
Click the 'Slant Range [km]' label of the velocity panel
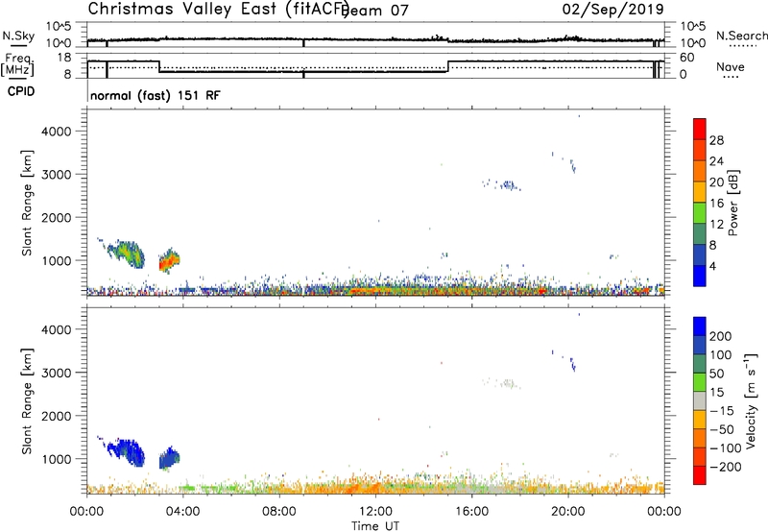pos(27,401)
